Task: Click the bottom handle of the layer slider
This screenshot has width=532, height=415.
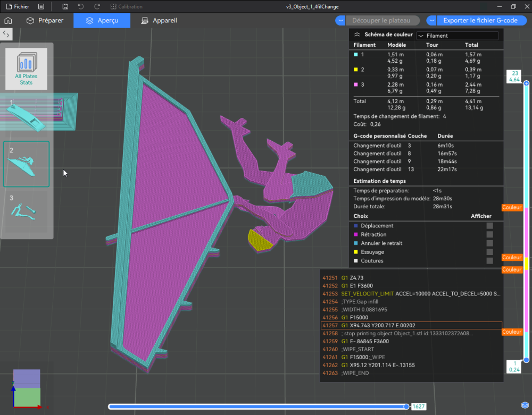Action: point(526,360)
